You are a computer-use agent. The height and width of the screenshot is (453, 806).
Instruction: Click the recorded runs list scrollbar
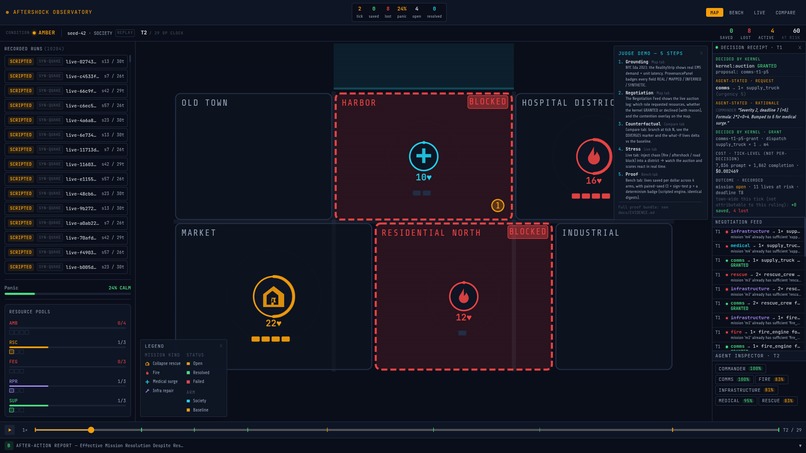(130, 59)
